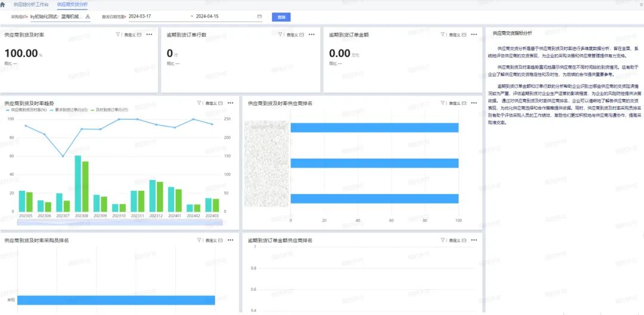
Task: Click the filter icon on the 供应商到货及时率 card
Action: 117,35
